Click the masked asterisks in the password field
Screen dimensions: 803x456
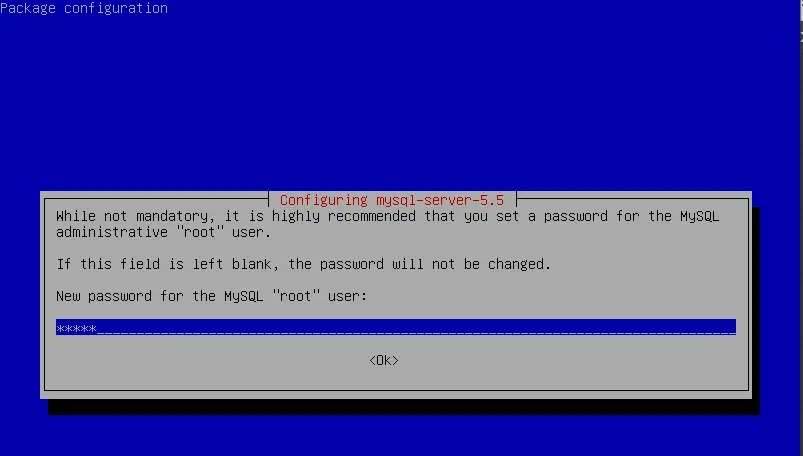76,328
